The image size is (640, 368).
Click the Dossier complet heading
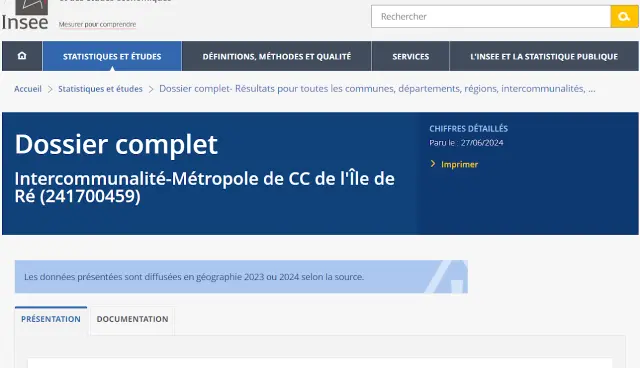click(116, 144)
